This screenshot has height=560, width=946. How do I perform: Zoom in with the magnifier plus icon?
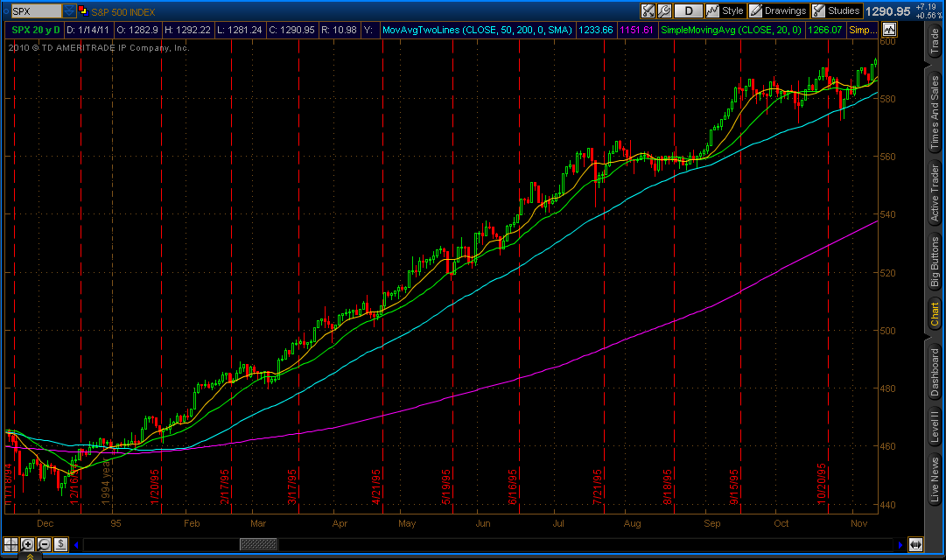[x=27, y=544]
